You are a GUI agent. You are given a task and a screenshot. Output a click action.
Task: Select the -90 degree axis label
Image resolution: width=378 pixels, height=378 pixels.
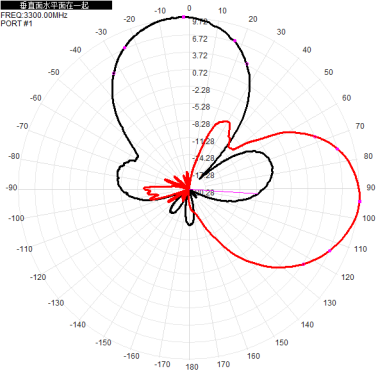pos(11,188)
